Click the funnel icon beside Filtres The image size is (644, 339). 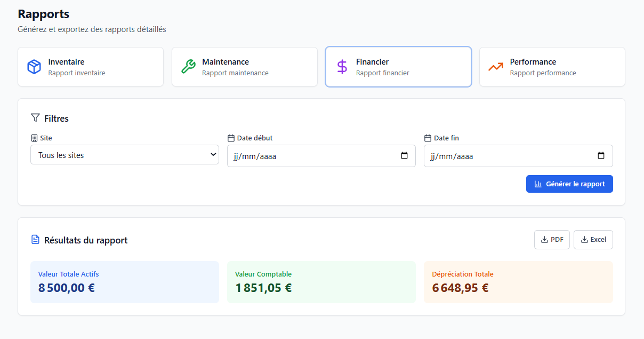[x=35, y=118]
